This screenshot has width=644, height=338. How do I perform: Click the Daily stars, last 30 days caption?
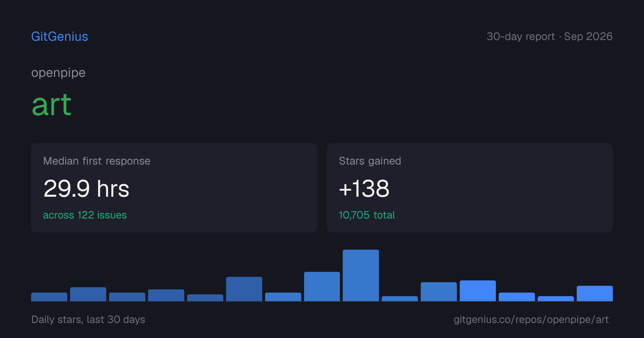88,319
